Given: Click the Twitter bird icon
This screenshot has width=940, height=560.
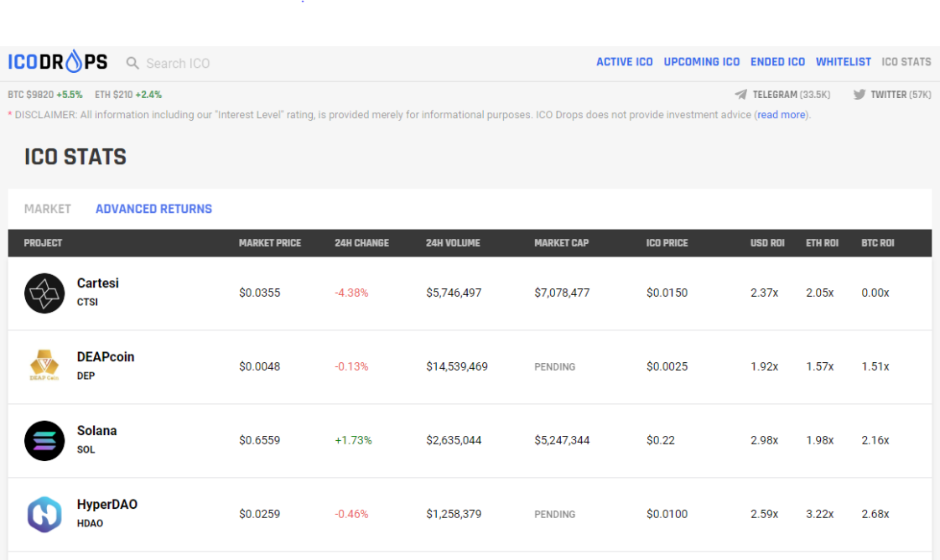Looking at the screenshot, I should pyautogui.click(x=860, y=94).
